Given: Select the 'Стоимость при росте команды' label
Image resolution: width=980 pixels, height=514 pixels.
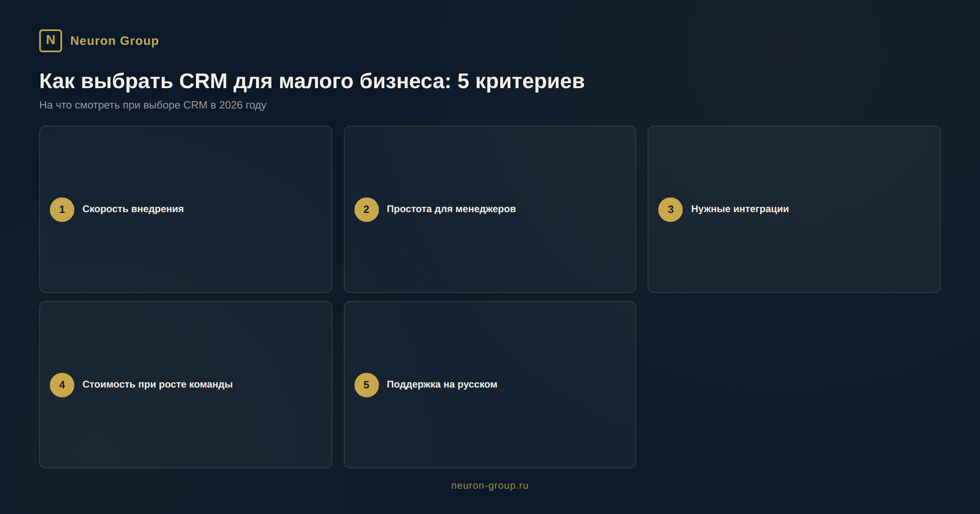Looking at the screenshot, I should 158,384.
